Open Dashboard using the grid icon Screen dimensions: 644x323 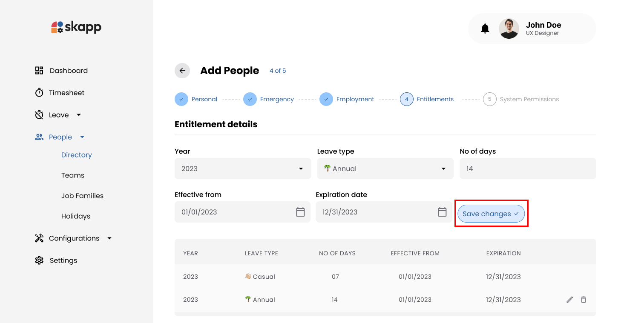(x=39, y=70)
